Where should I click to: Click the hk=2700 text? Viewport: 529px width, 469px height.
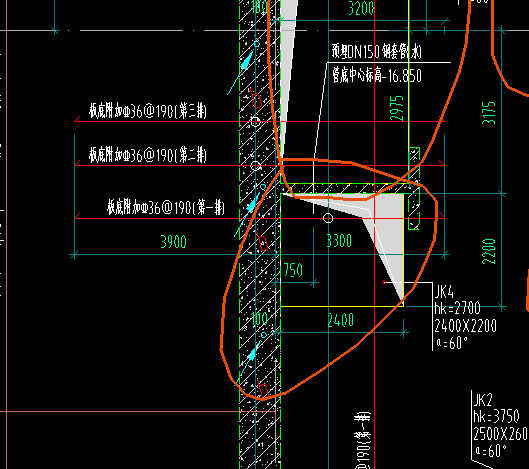click(x=457, y=308)
